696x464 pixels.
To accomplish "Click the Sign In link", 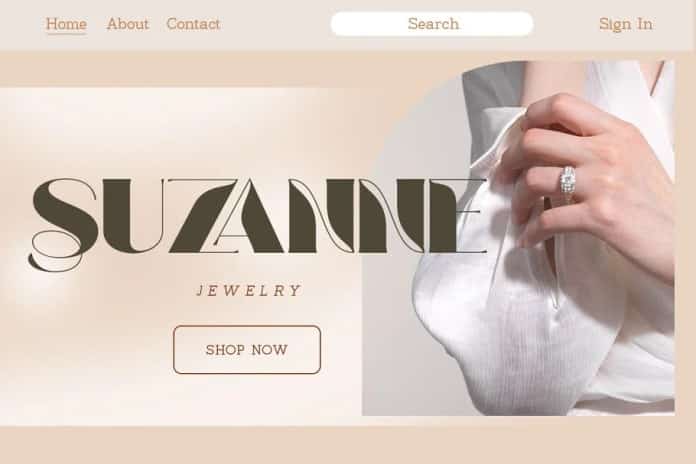I will [x=626, y=24].
